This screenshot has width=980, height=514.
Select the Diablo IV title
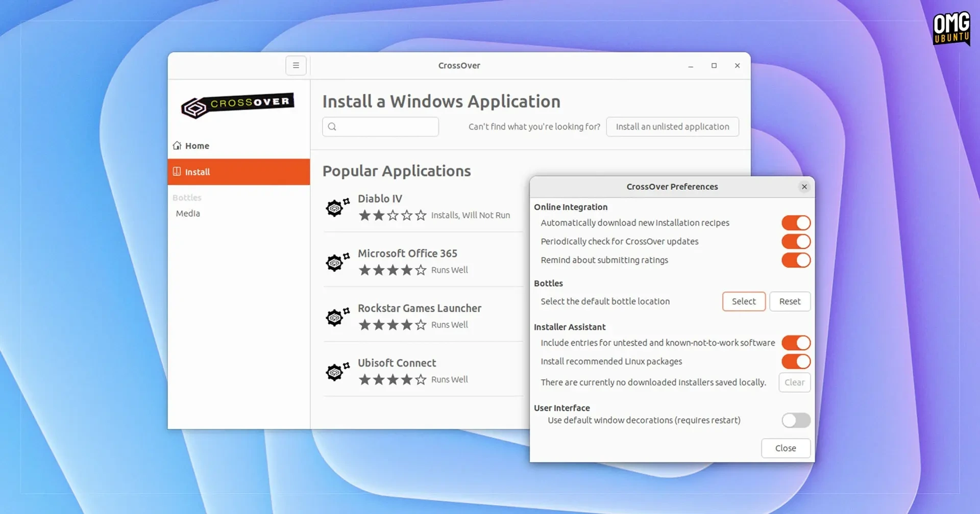coord(380,198)
